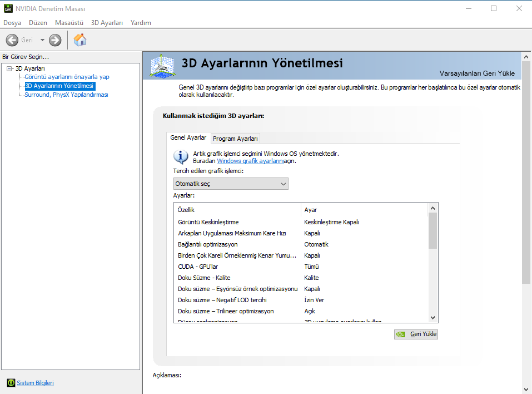Image resolution: width=532 pixels, height=394 pixels.
Task: Open the Sistem Bilgileri link
Action: 35,383
